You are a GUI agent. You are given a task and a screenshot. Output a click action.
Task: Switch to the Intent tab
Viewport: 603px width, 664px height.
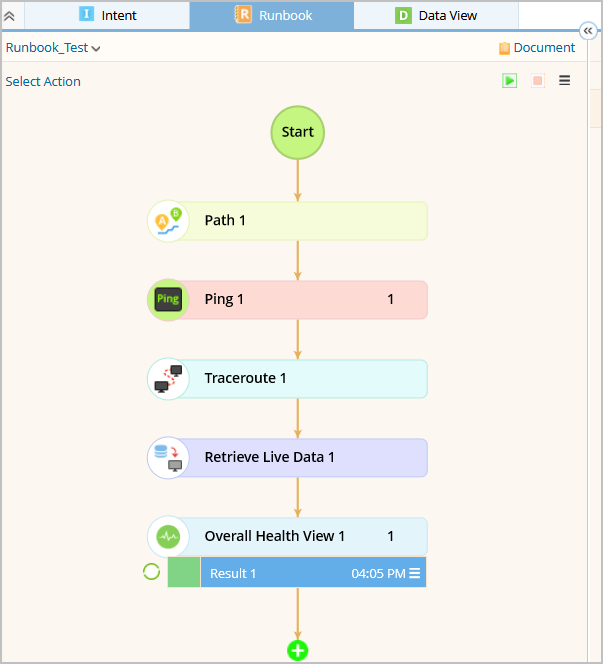(107, 15)
